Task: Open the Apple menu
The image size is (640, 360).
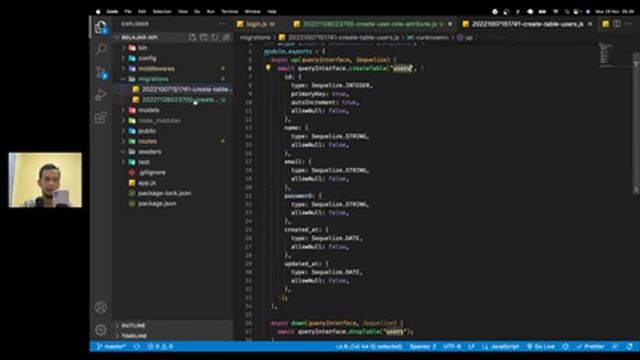Action: tap(98, 11)
